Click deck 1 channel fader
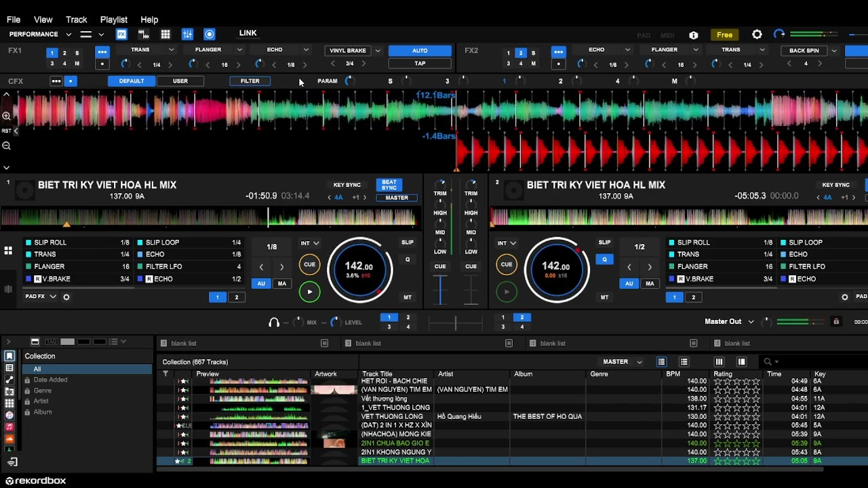This screenshot has width=868, height=488. (441, 290)
